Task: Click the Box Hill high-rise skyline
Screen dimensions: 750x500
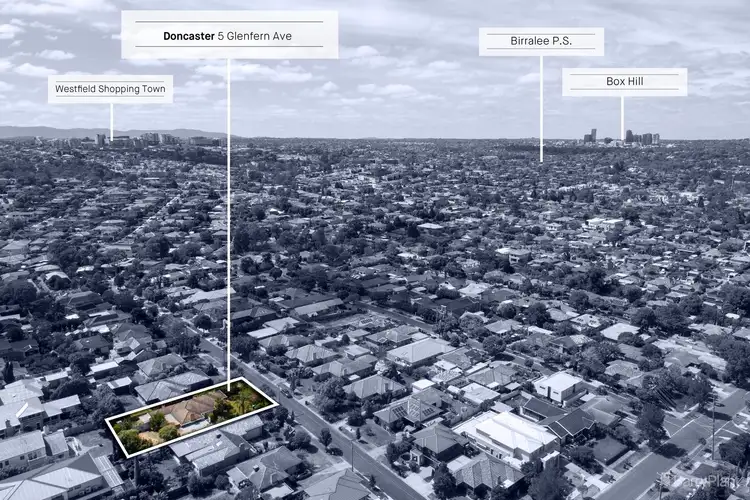Action: (620, 137)
